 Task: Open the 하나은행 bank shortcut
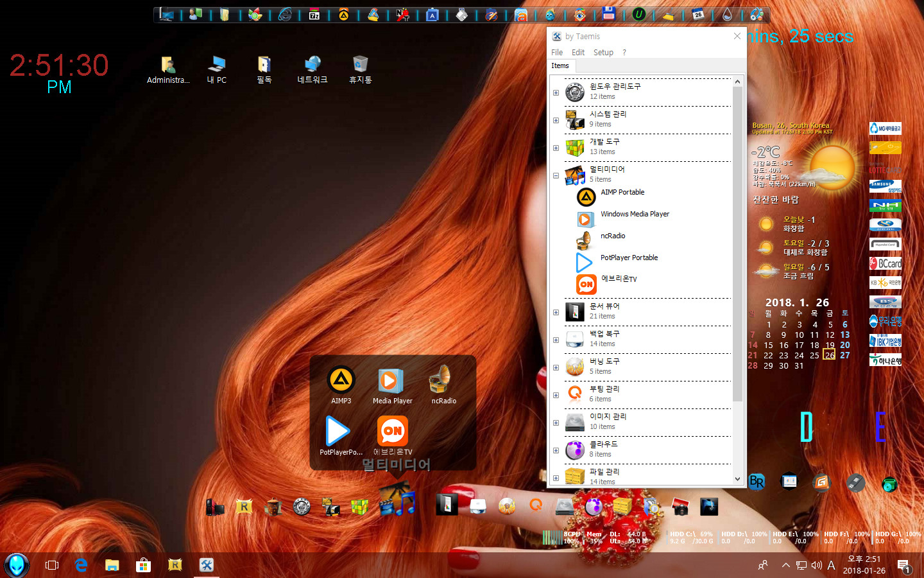click(x=886, y=360)
